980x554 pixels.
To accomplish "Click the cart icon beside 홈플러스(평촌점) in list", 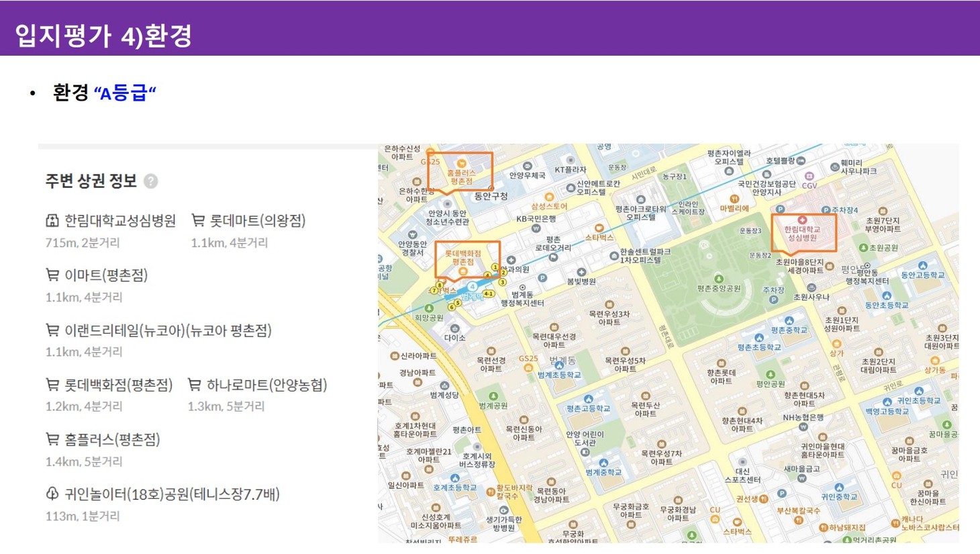I will tap(52, 439).
